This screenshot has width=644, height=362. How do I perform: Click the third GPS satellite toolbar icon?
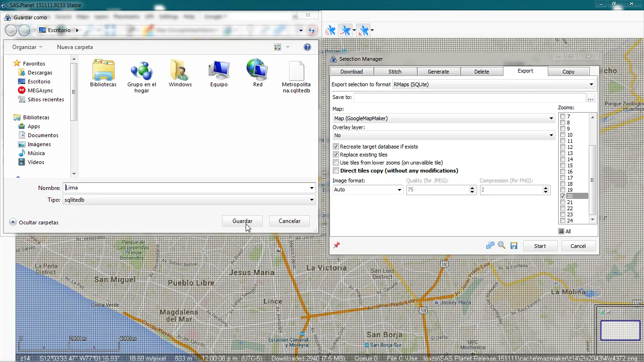pyautogui.click(x=363, y=31)
